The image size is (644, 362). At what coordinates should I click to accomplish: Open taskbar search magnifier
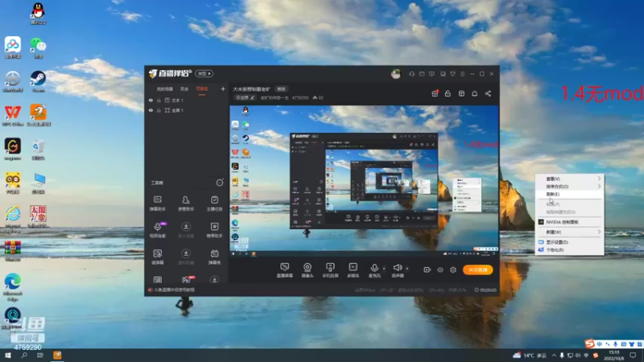(24, 356)
